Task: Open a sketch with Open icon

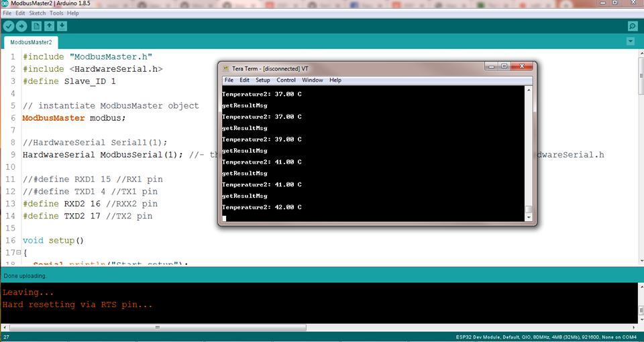Action: click(x=49, y=26)
